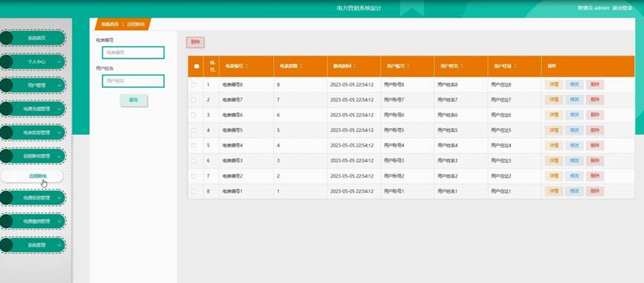Click 删除 for the 电表编号7 row
This screenshot has width=644, height=283.
point(595,100)
